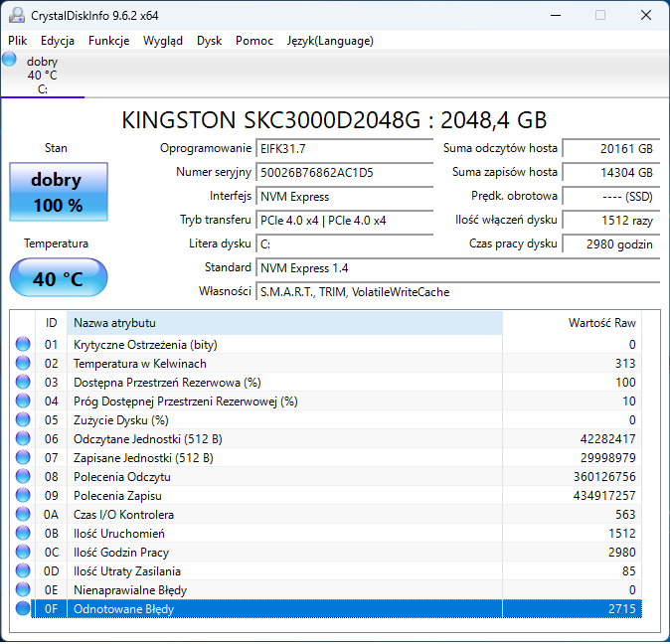This screenshot has width=670, height=644.
Task: Click the status orb beside Polecenia Zapisu
Action: (23, 495)
